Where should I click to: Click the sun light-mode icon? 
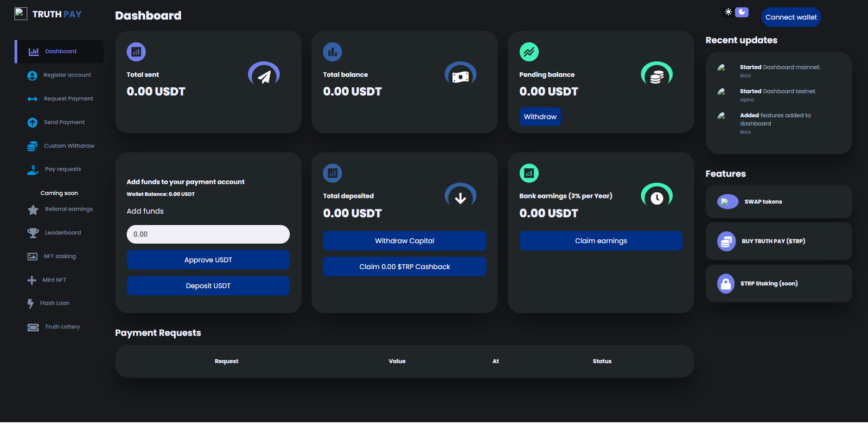point(728,12)
